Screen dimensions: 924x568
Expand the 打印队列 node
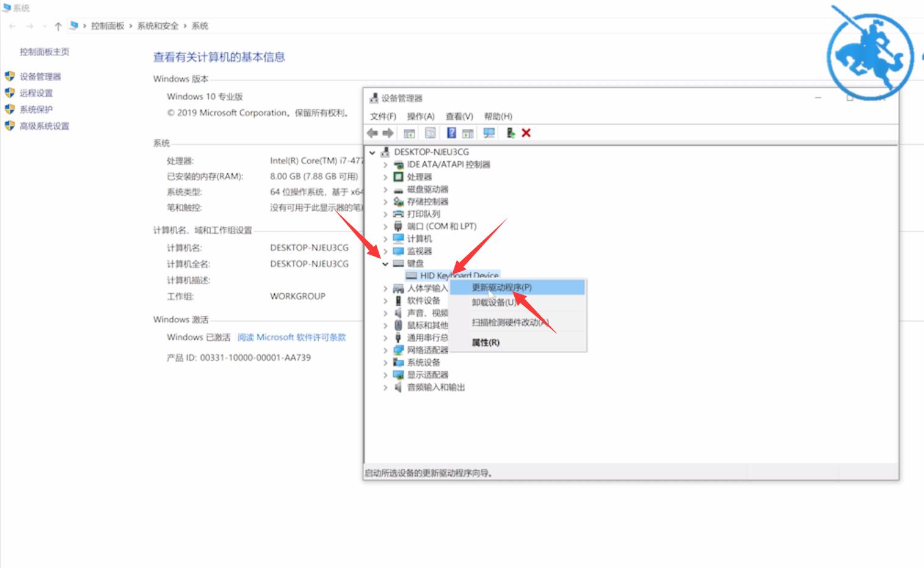385,214
